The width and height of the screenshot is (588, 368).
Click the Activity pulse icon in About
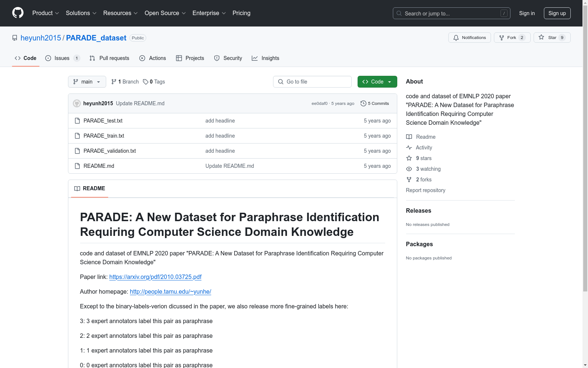pyautogui.click(x=409, y=148)
